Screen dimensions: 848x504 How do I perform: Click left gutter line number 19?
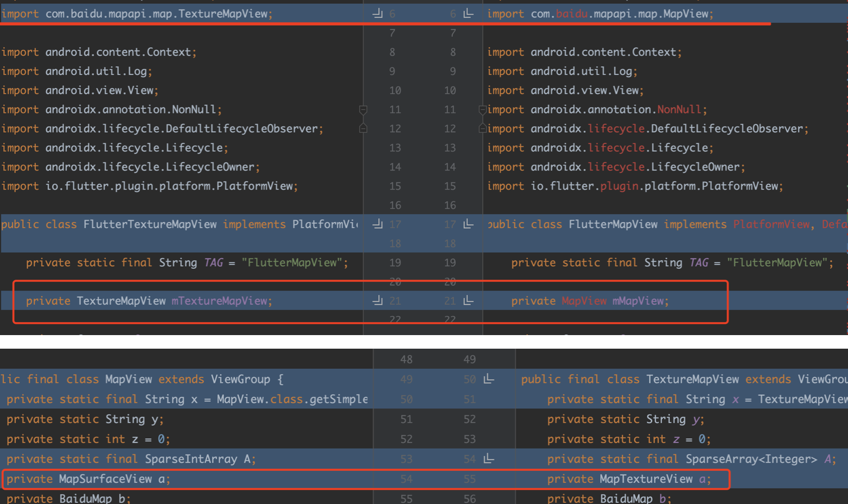click(x=395, y=263)
